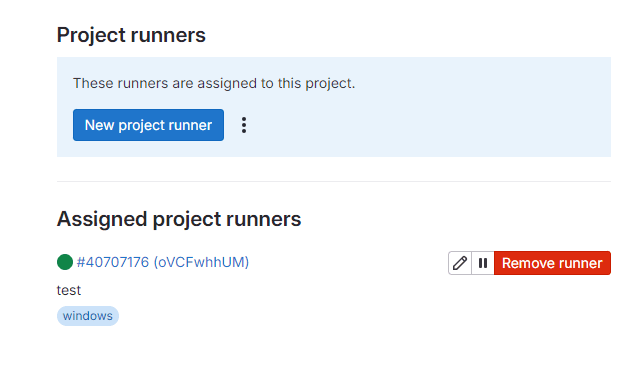Image resolution: width=630 pixels, height=384 pixels.
Task: Click the green circle before #40707176
Action: pos(65,262)
